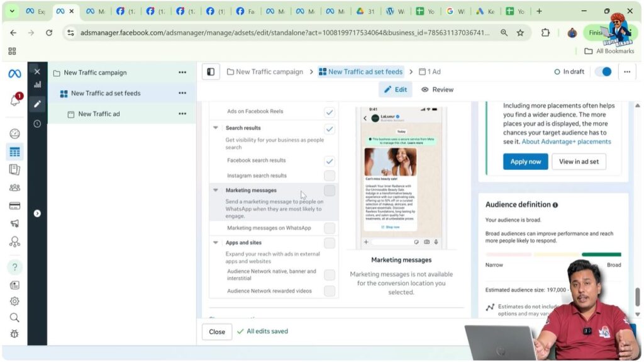This screenshot has height=362, width=644.
Task: Open history clock icon in dark strip
Action: click(37, 124)
